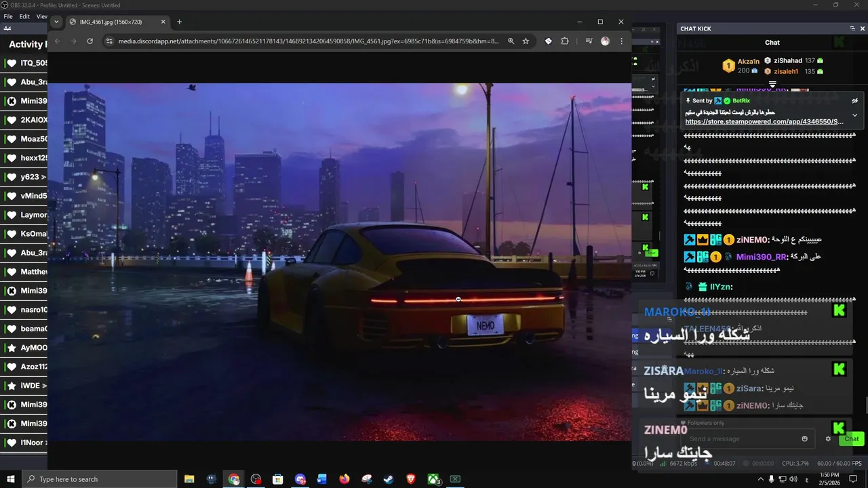Screen dimensions: 868x488
Task: Select the Matthew activity row
Action: tap(24, 272)
